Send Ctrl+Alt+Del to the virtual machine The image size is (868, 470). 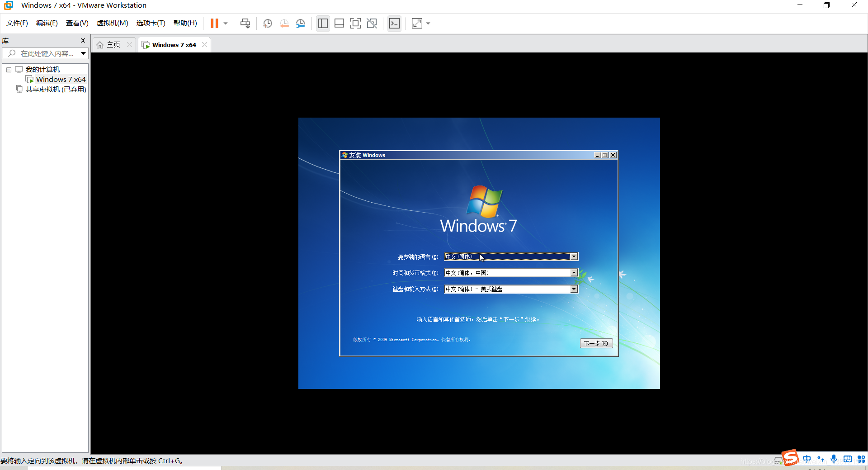click(x=245, y=23)
